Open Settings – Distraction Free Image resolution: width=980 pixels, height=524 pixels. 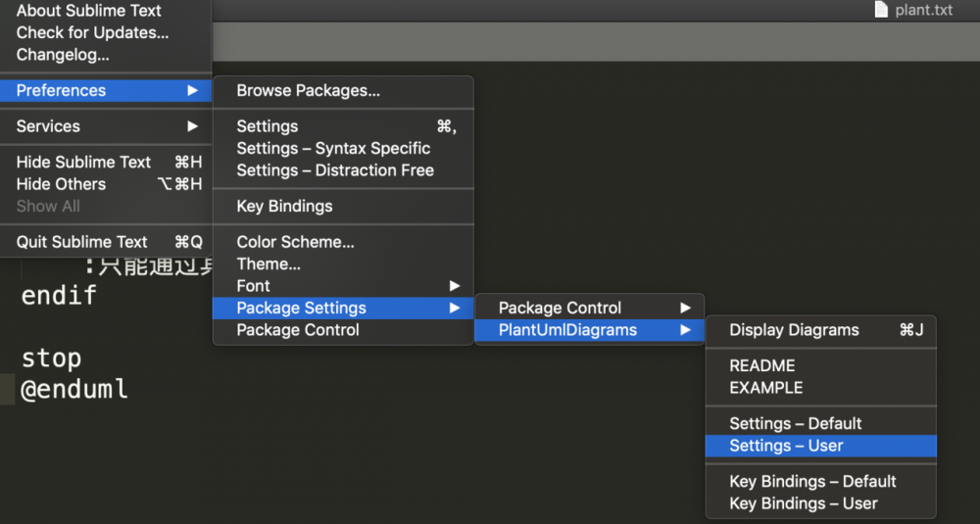pos(335,170)
